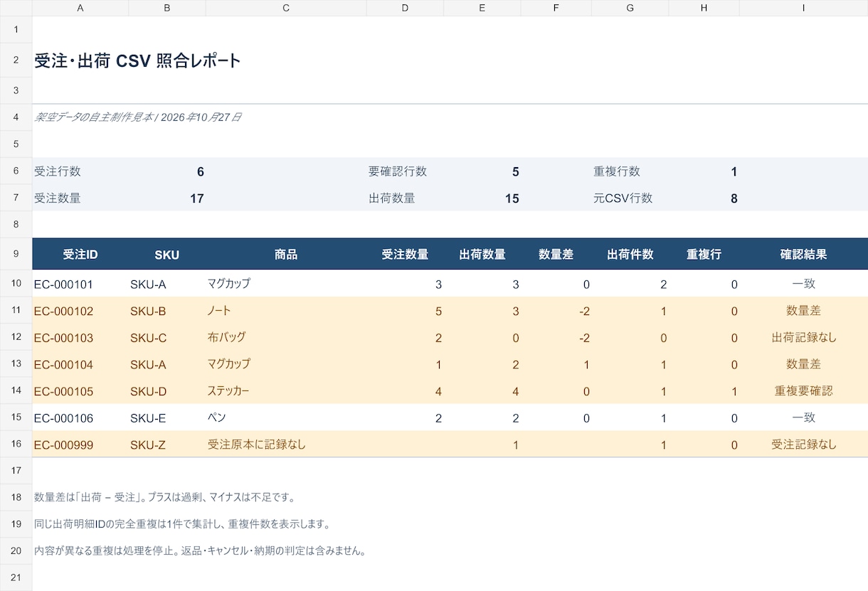Select the 一致 result for EC-000101
The image size is (868, 591).
point(804,284)
